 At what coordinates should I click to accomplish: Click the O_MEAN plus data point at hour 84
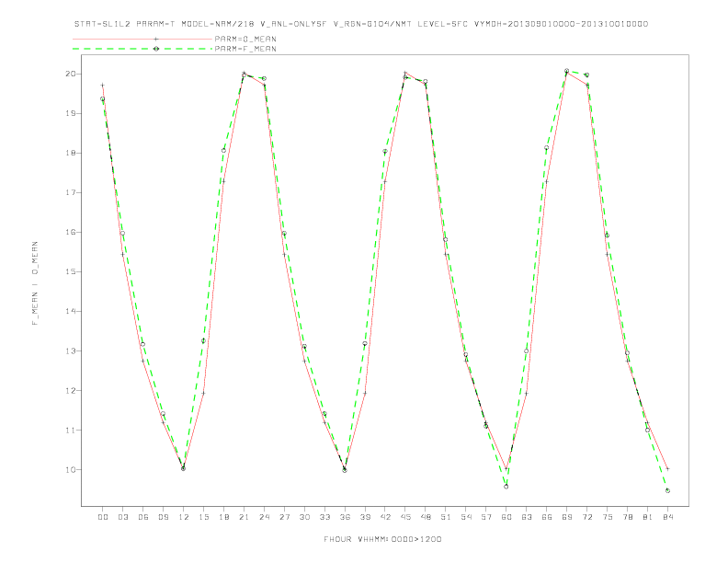[667, 469]
